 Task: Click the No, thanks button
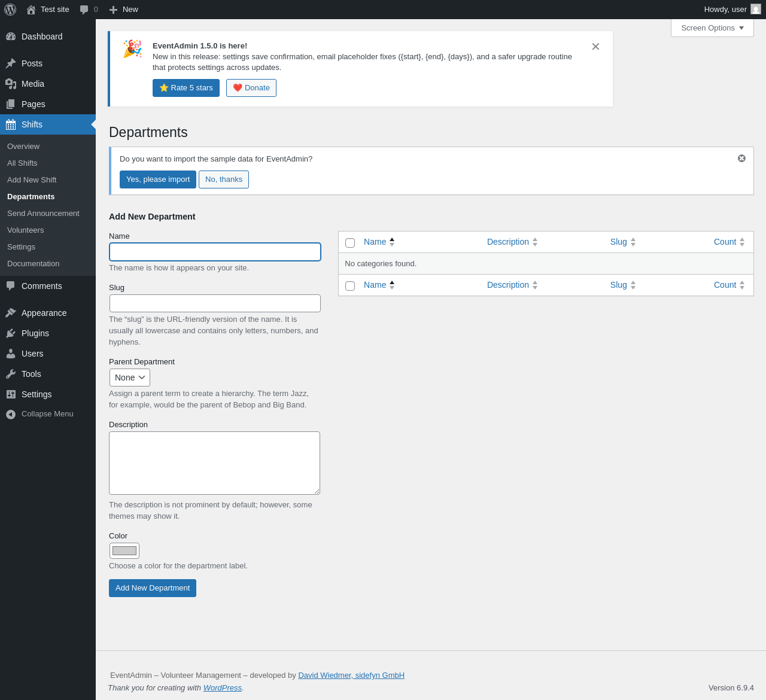click(x=224, y=179)
